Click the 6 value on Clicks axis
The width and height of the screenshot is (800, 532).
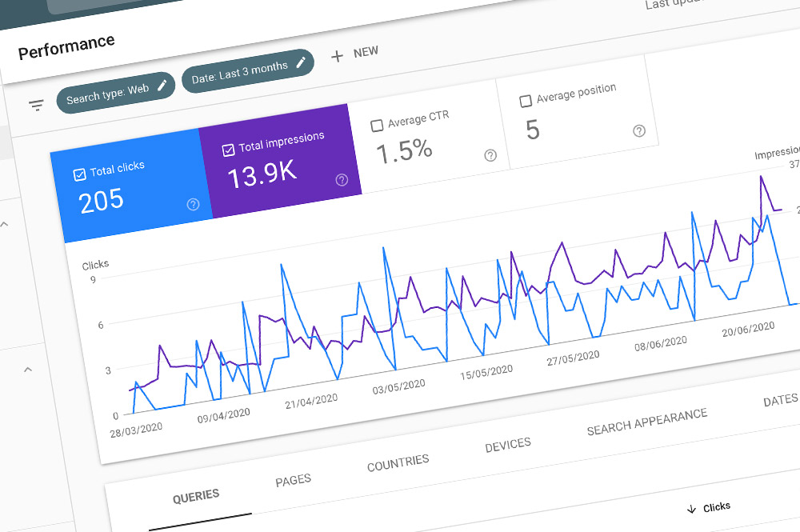click(x=101, y=325)
